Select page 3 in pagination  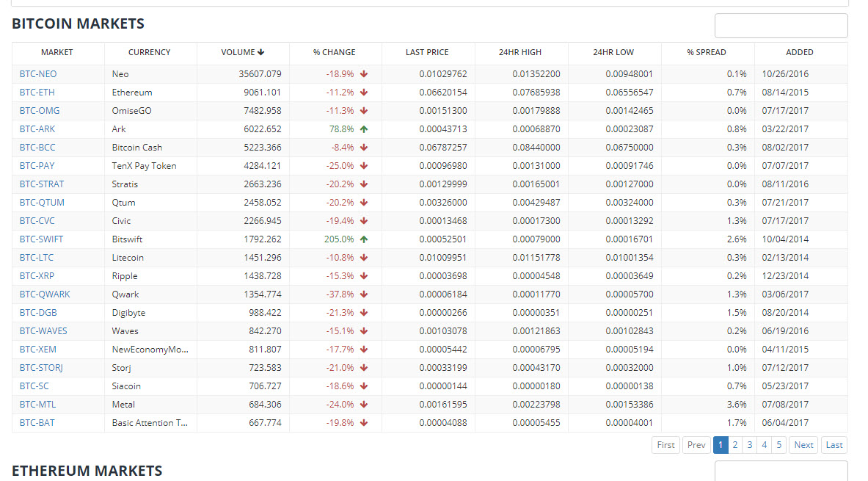(750, 445)
